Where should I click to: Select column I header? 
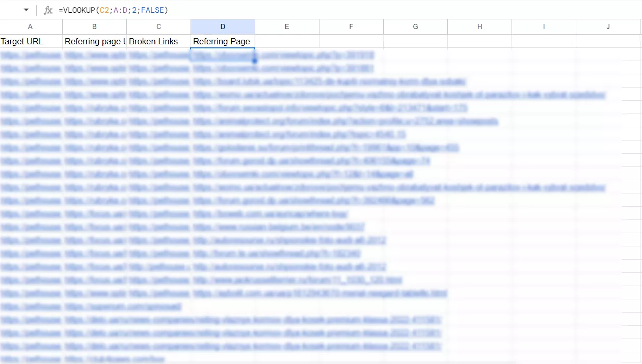(x=544, y=26)
